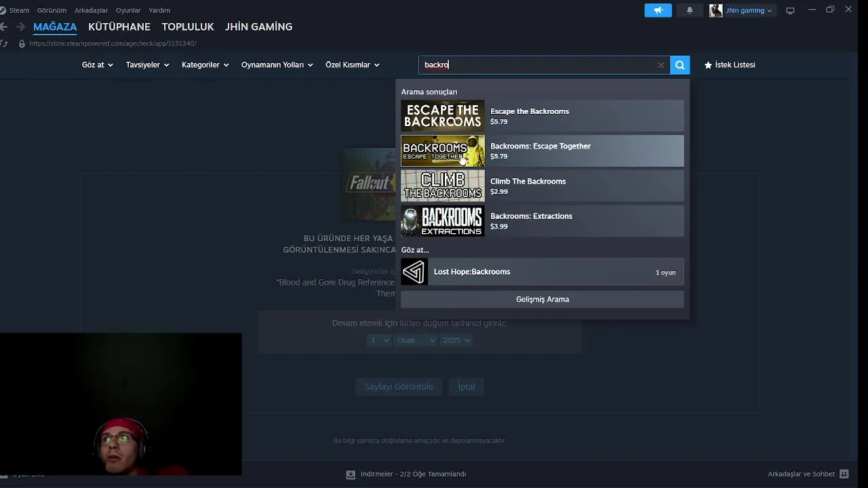
Task: Go forward with the right arrow
Action: coord(20,27)
